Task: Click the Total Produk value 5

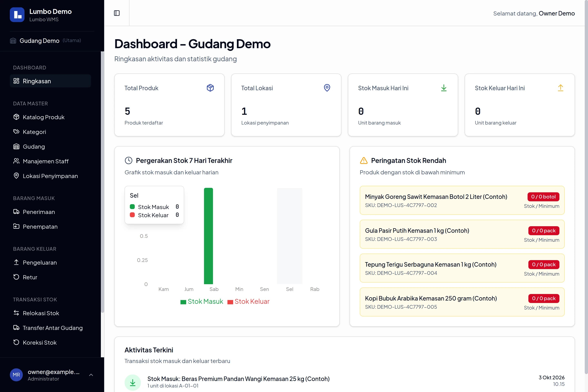Action: pos(127,111)
